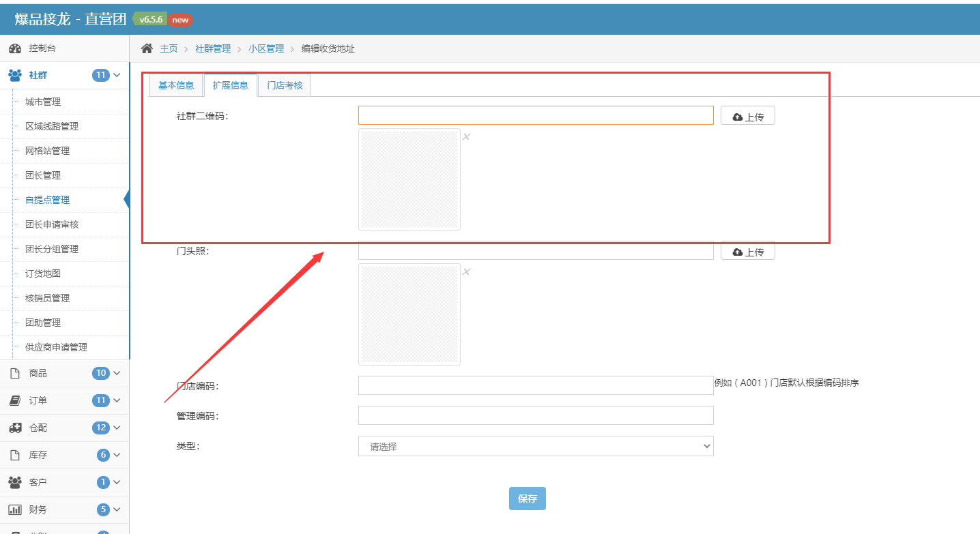The image size is (980, 534).
Task: Click 上传 button for 社群二维码
Action: [x=748, y=117]
